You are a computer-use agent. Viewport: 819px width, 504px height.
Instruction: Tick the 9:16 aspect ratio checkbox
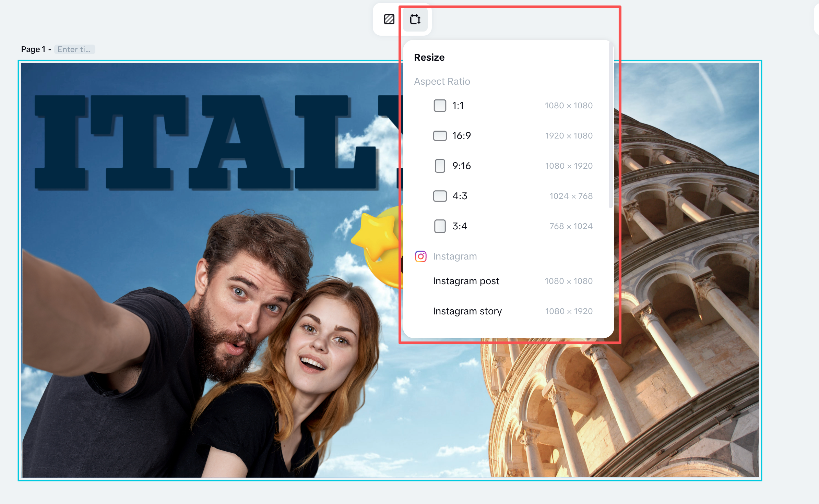(439, 166)
